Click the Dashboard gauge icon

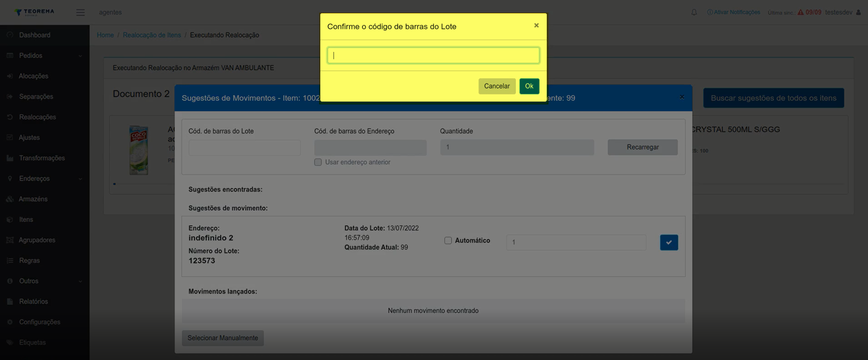click(x=10, y=35)
